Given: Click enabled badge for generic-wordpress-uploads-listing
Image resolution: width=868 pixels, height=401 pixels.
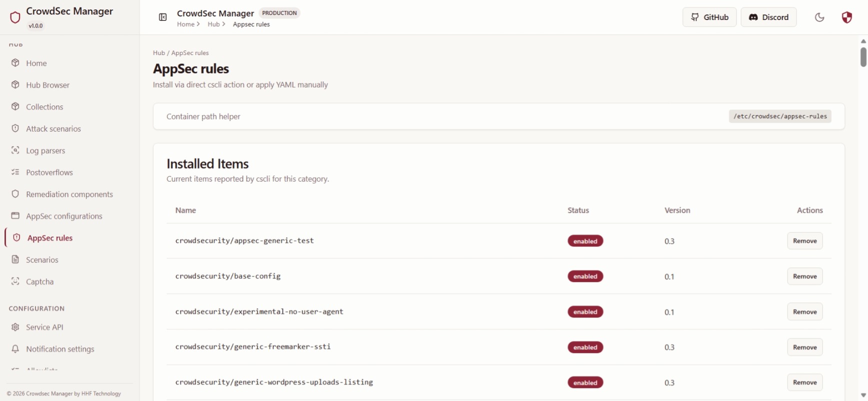Looking at the screenshot, I should [585, 382].
